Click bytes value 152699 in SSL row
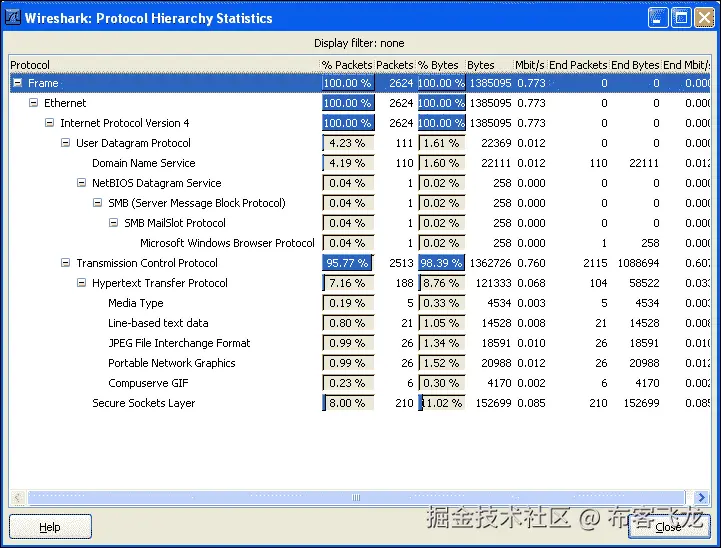Image resolution: width=721 pixels, height=548 pixels. tap(493, 403)
